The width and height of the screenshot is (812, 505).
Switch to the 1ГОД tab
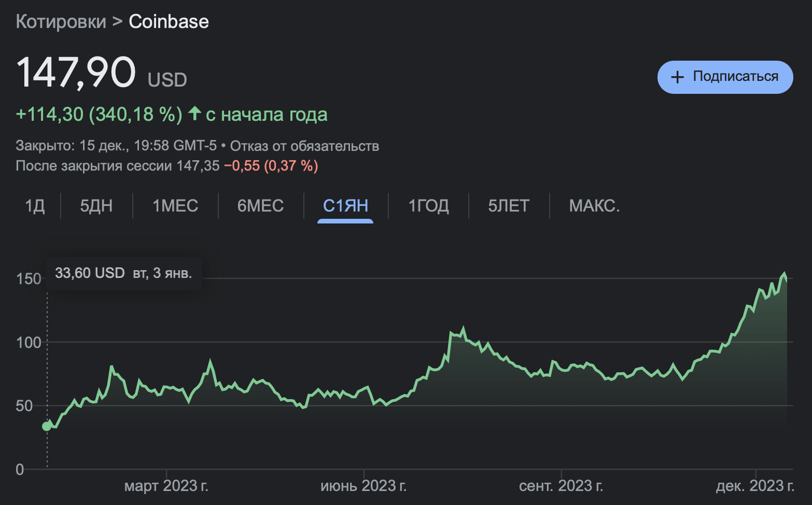428,206
